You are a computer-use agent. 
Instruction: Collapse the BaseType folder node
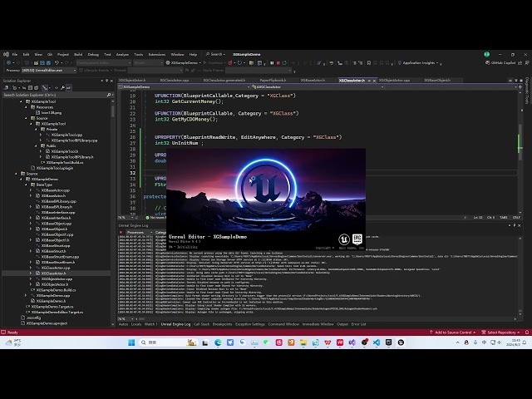26,185
